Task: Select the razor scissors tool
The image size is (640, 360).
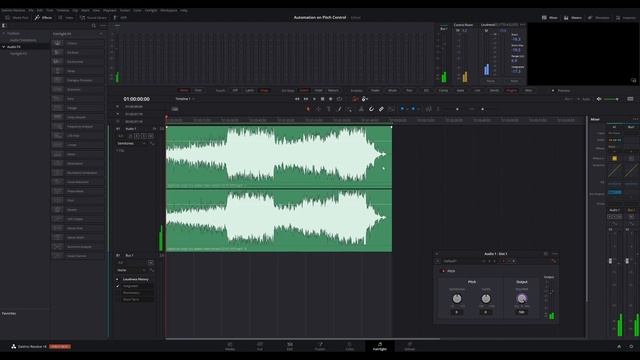Action: [361, 109]
